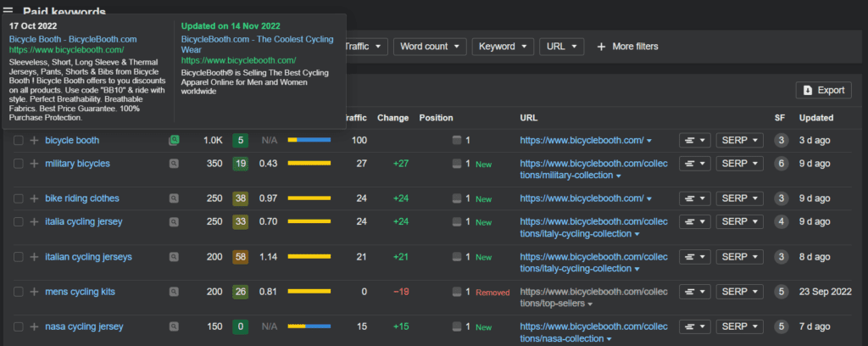Add bike riding clothes with plus icon

(34, 198)
